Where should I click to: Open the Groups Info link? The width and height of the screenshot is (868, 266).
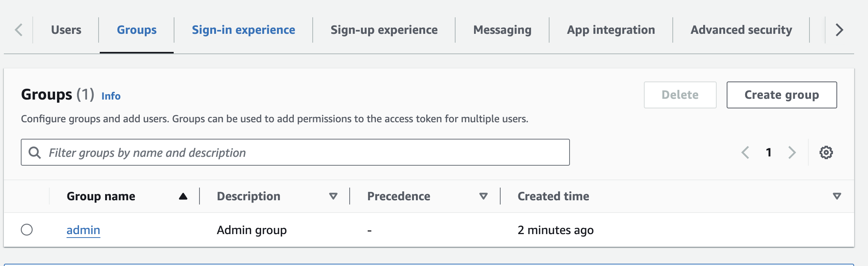(x=111, y=96)
